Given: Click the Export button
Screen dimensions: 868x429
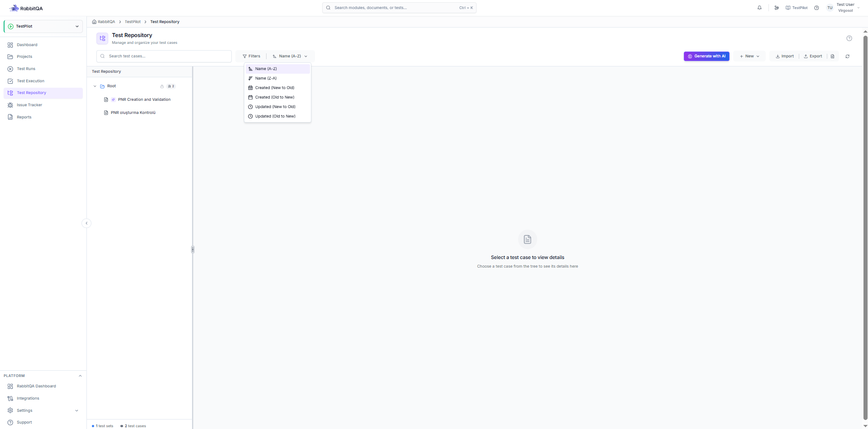Looking at the screenshot, I should coord(813,56).
